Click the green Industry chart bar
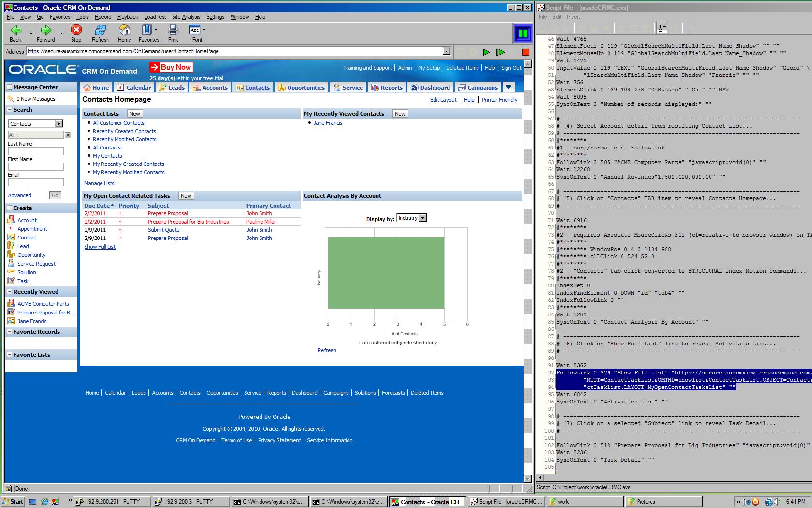Screen dimensions: 812x508 pyautogui.click(x=386, y=273)
